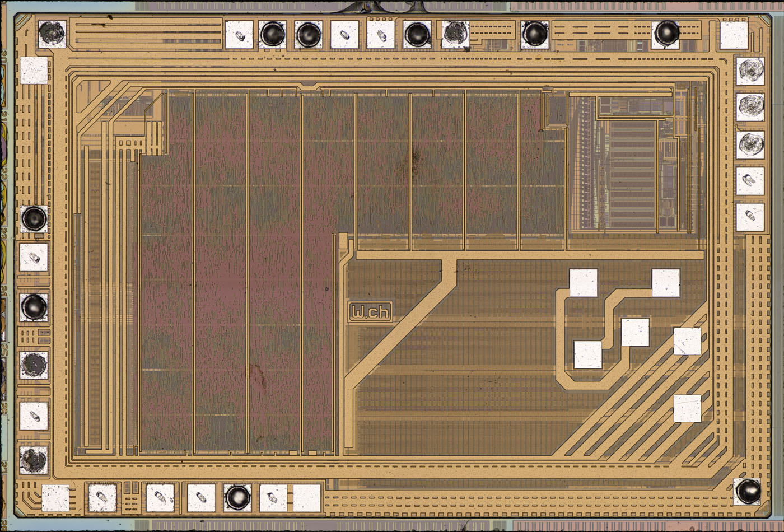Select the empty square pad in top-right corner
This screenshot has height=532, width=784.
[734, 35]
